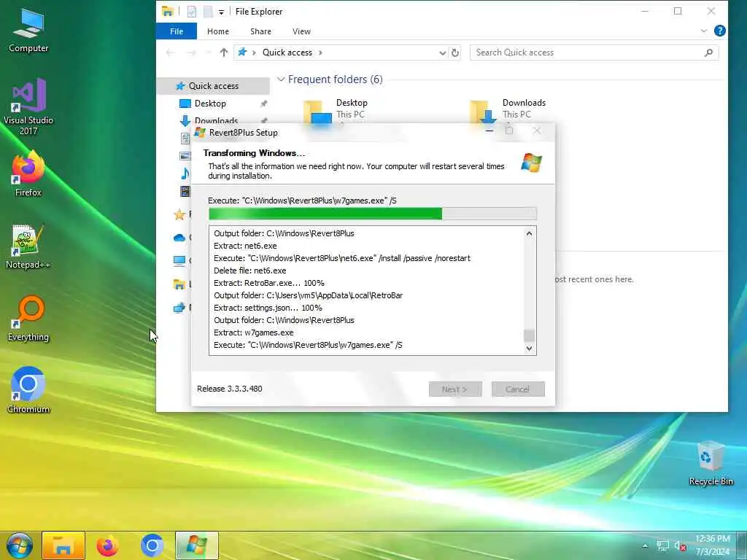Launch Chromium from the taskbar
Image resolution: width=747 pixels, height=560 pixels.
pyautogui.click(x=152, y=545)
